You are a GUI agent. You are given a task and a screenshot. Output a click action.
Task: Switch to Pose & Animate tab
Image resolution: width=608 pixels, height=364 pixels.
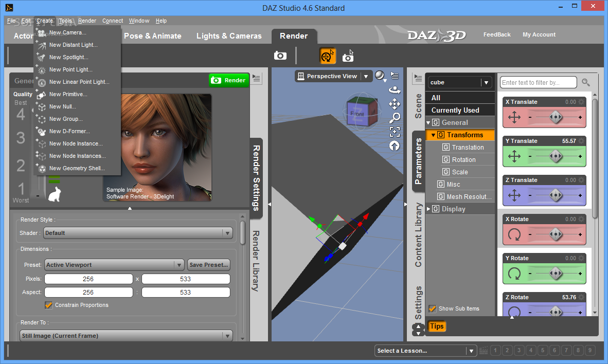click(152, 35)
